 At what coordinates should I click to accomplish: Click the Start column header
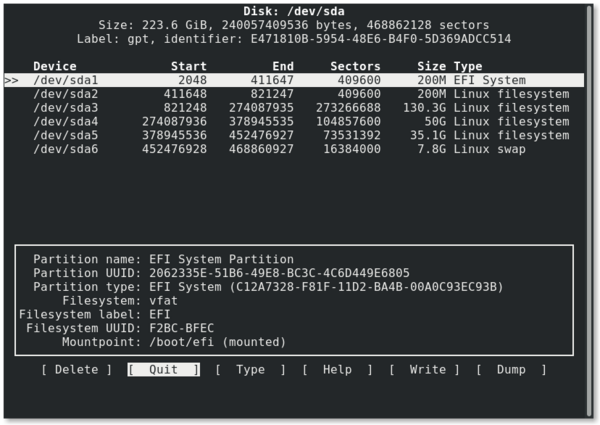click(x=189, y=66)
